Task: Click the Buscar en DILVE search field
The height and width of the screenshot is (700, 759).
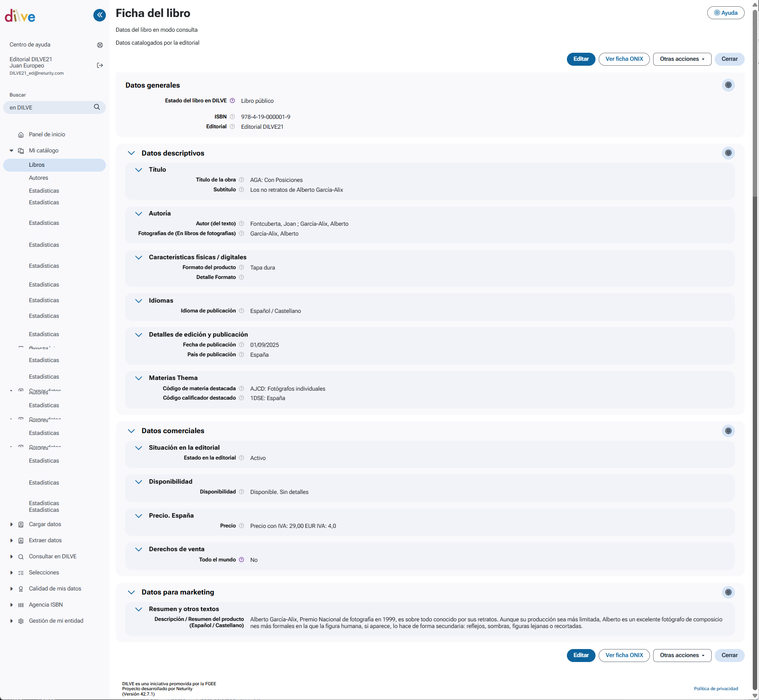Action: click(49, 107)
